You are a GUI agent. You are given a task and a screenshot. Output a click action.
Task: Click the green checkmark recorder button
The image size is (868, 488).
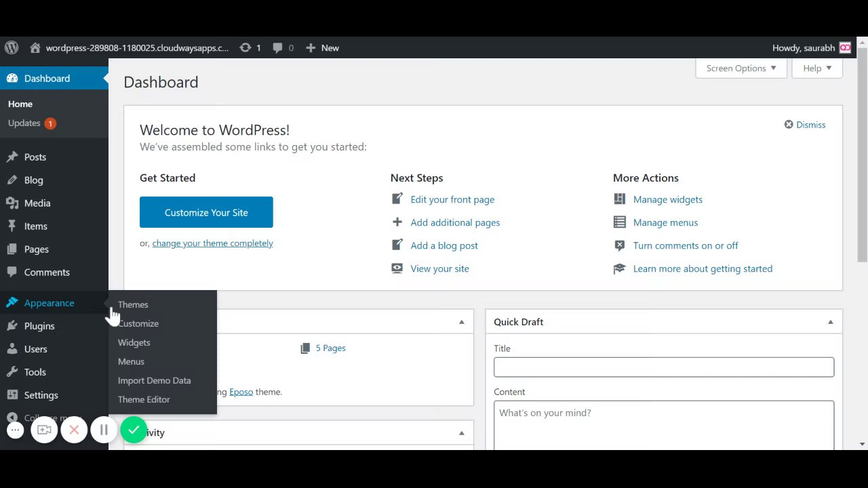[x=134, y=430]
